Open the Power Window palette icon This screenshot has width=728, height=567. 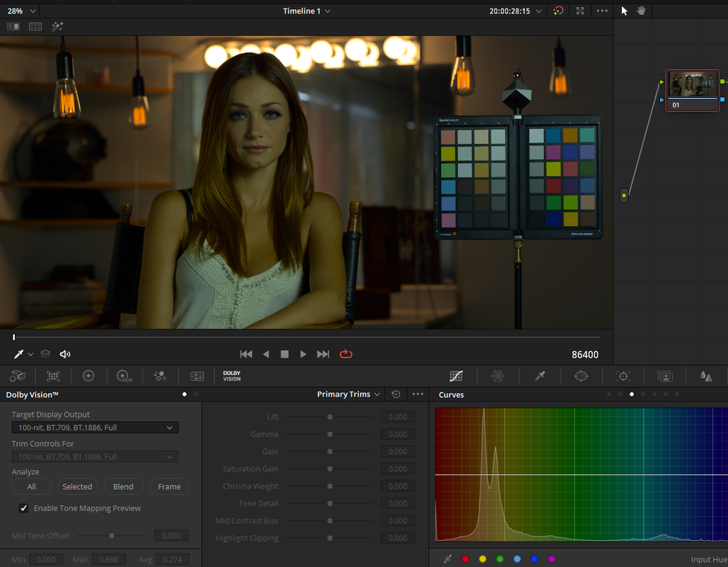coord(581,376)
